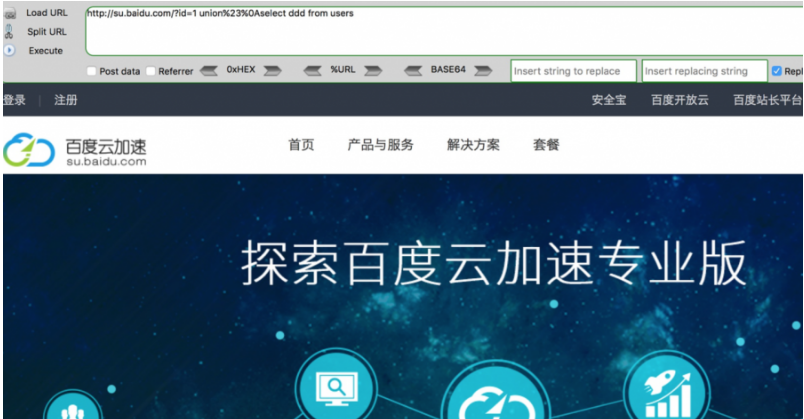Click the su.baidu.com text under logo
Screen dimensions: 804x419
[106, 162]
